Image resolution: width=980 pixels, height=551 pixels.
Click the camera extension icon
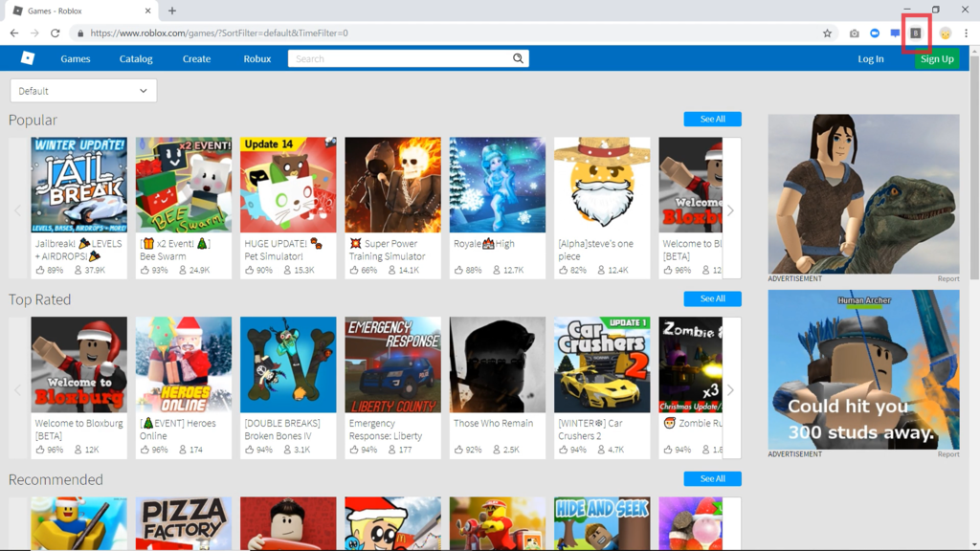click(x=854, y=33)
